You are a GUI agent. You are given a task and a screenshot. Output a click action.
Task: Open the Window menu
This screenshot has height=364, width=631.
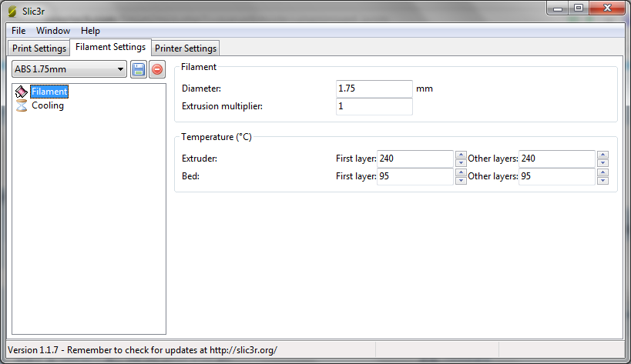(x=53, y=31)
